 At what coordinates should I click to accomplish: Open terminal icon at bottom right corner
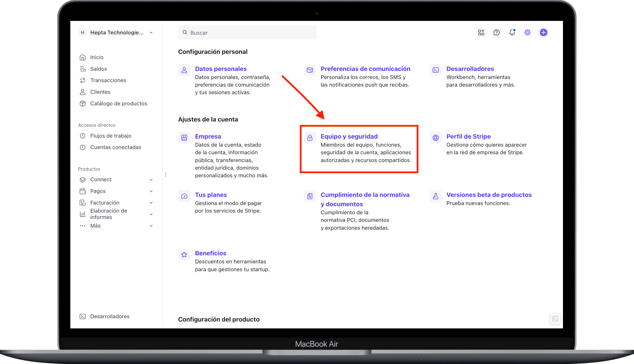[x=555, y=319]
